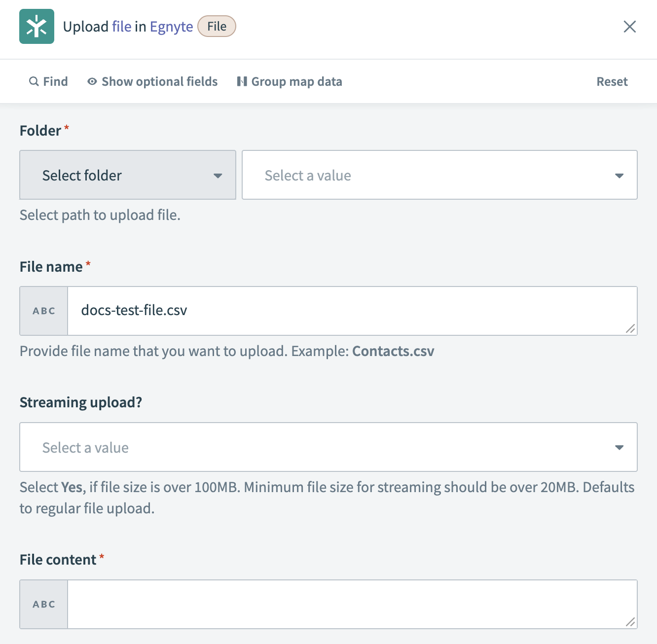Open the Select folder dropdown
Screen dimensions: 657x644
coord(127,175)
